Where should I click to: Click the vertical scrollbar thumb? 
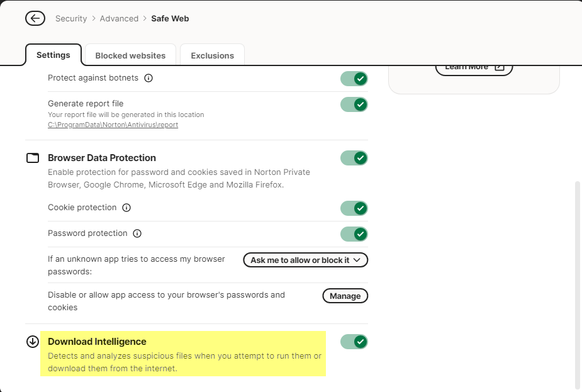click(x=577, y=283)
